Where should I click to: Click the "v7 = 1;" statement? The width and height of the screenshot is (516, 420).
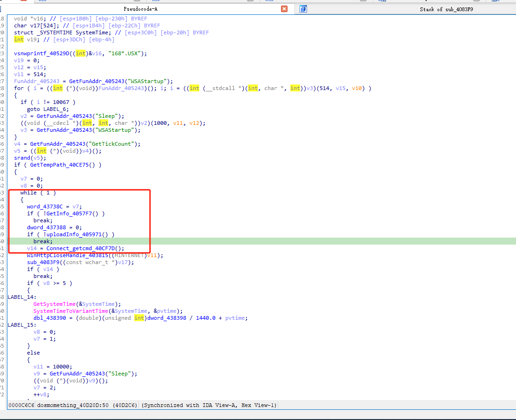tap(45, 339)
